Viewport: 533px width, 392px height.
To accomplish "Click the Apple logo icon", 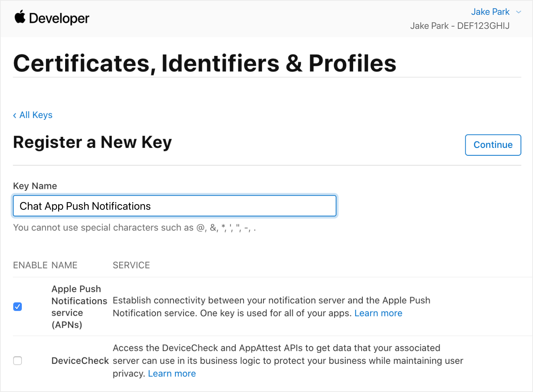I will click(20, 18).
